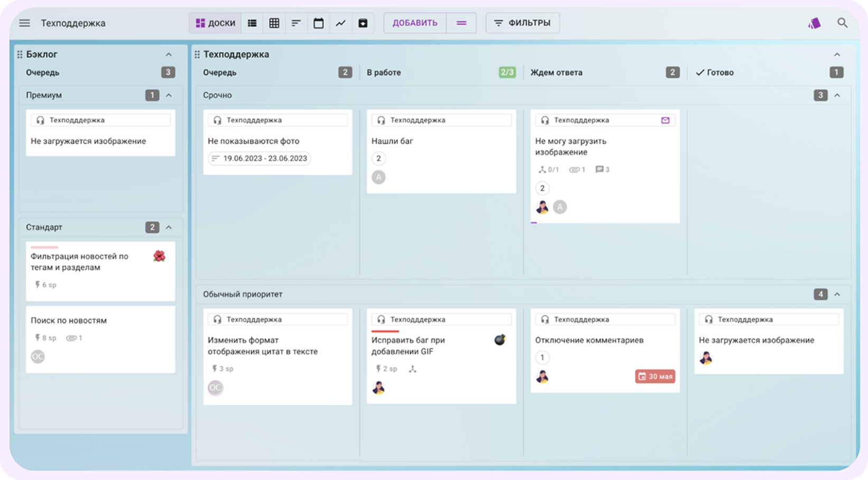Switch to the list view icon

252,23
